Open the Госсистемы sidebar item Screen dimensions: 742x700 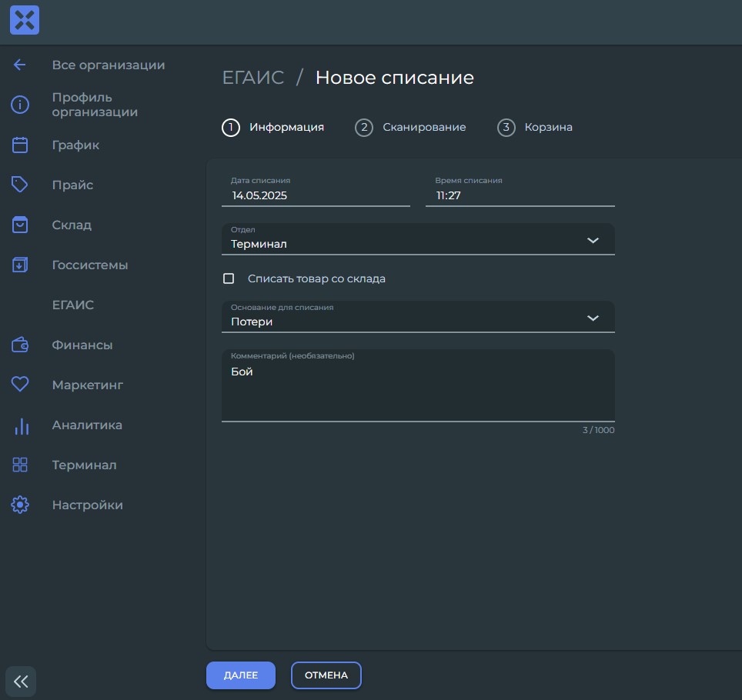[x=90, y=265]
